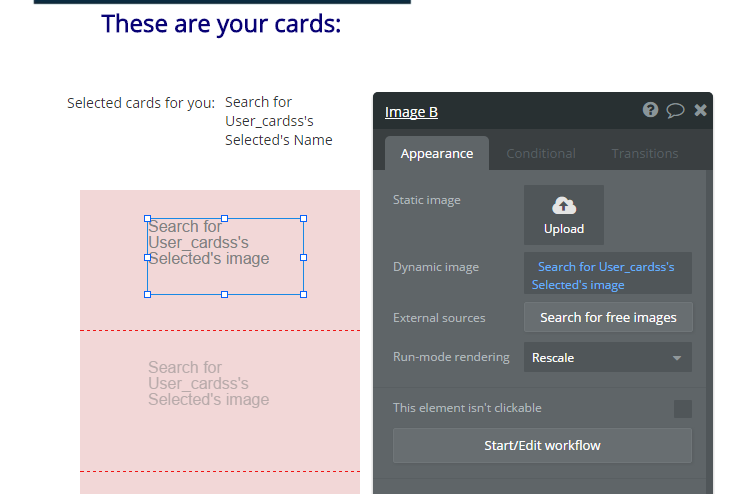Click the bottom-right resize handle of selected image
The width and height of the screenshot is (750, 494).
pyautogui.click(x=303, y=294)
